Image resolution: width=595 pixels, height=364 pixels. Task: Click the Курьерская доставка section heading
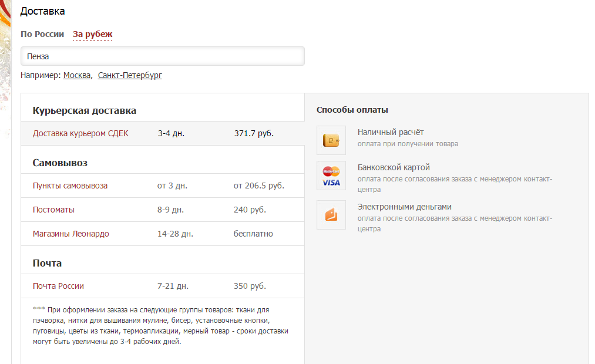[85, 110]
